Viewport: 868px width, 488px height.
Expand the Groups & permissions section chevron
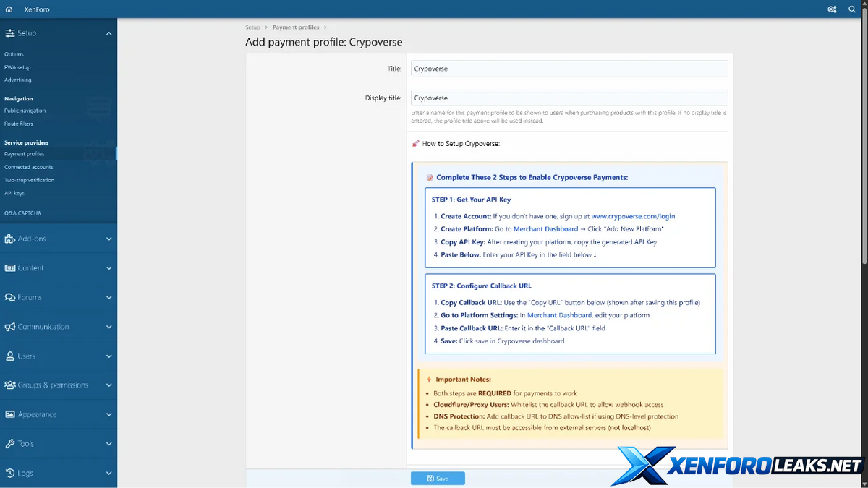pyautogui.click(x=109, y=385)
